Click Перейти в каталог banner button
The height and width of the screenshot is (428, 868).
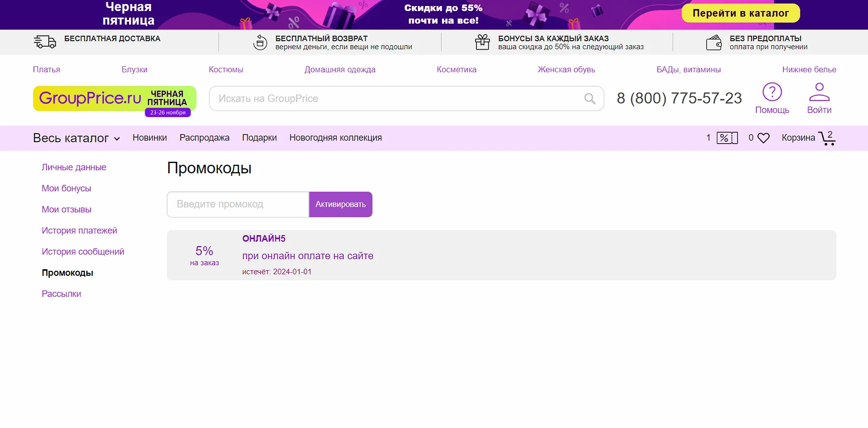tap(740, 14)
